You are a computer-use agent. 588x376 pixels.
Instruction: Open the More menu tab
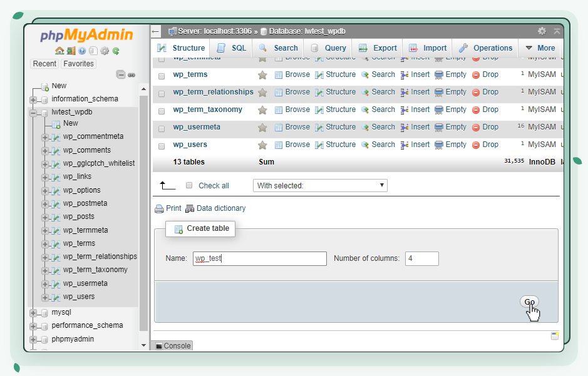click(540, 48)
